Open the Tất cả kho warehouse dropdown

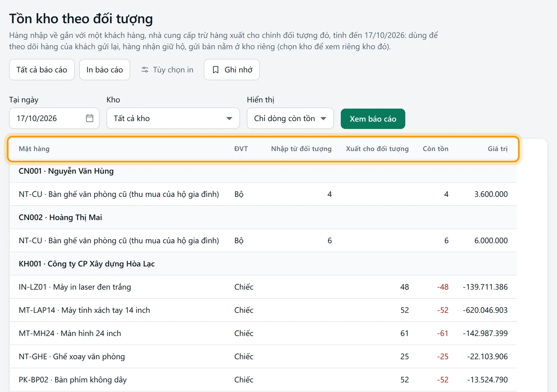click(173, 118)
